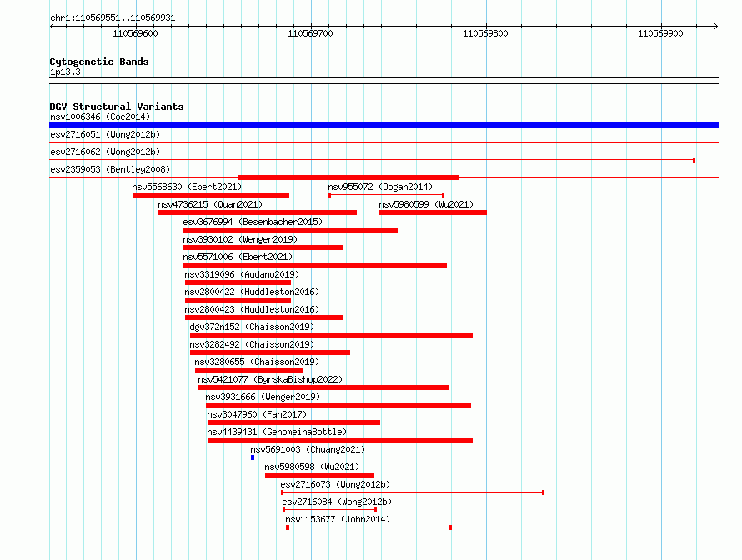Click the small blue nsv5691003 marker
The image size is (742, 560).
[x=253, y=457]
